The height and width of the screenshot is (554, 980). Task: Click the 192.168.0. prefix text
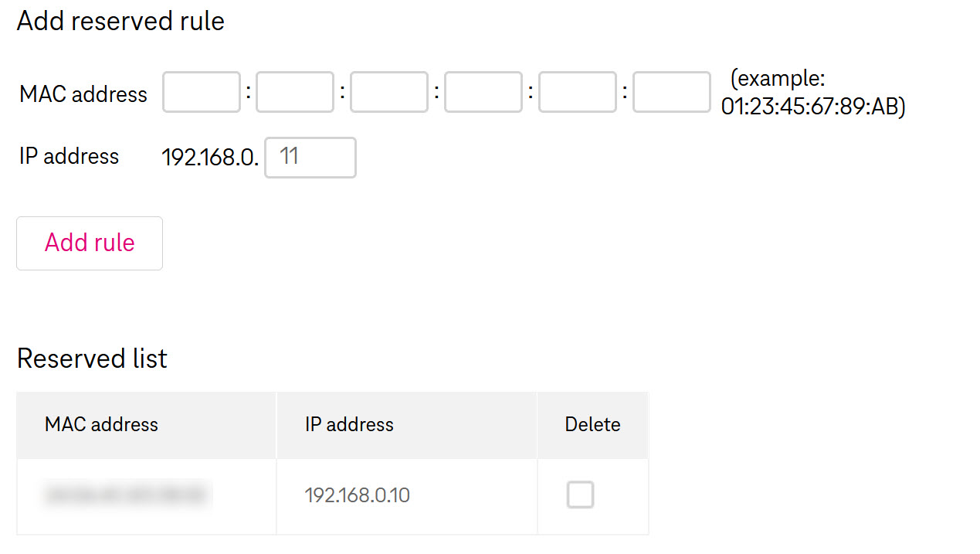pyautogui.click(x=210, y=158)
